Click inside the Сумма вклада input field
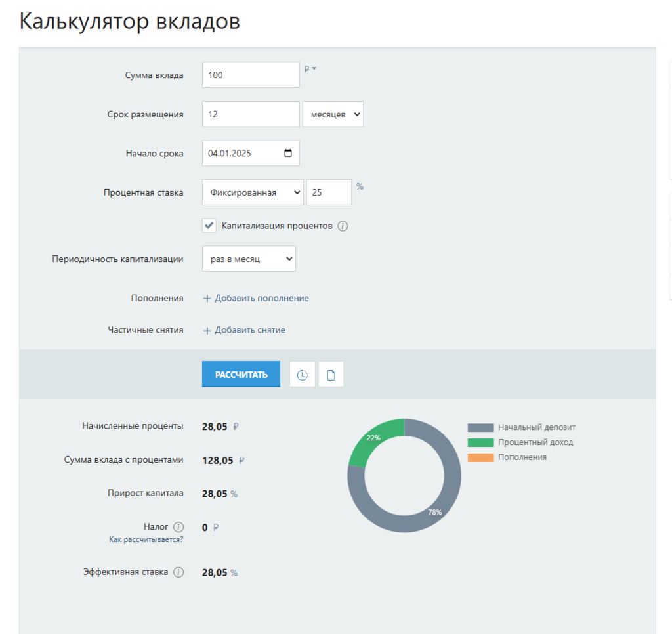 [x=250, y=74]
